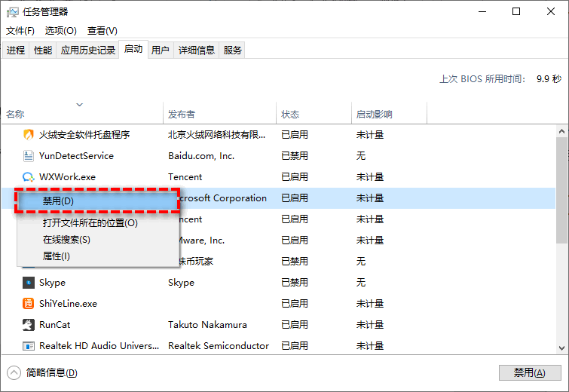
Task: Open the 查看(V) menu
Action: (102, 31)
